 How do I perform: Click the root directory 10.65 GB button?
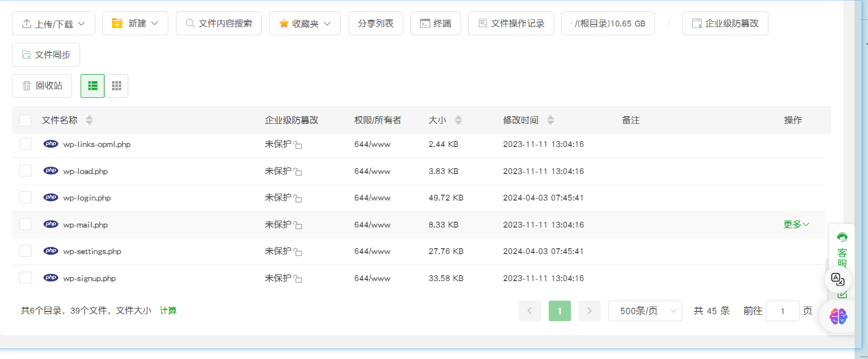tap(608, 23)
